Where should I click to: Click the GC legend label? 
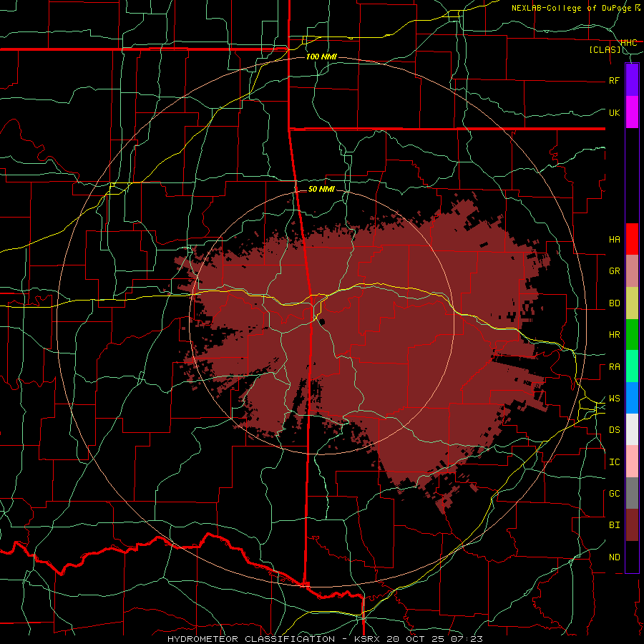pyautogui.click(x=614, y=494)
